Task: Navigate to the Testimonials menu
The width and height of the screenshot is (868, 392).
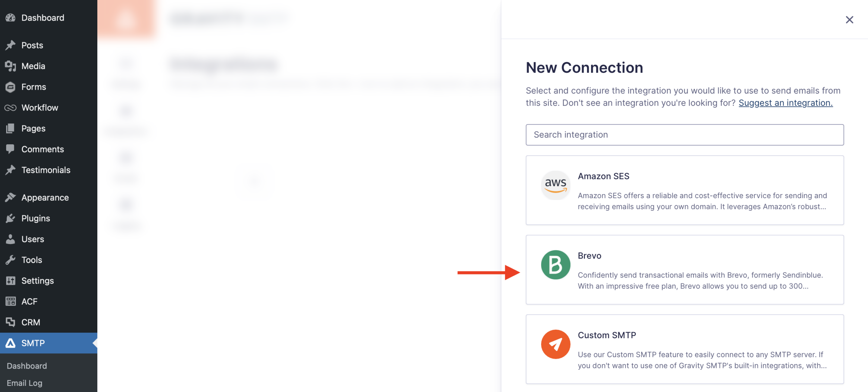Action: [46, 170]
